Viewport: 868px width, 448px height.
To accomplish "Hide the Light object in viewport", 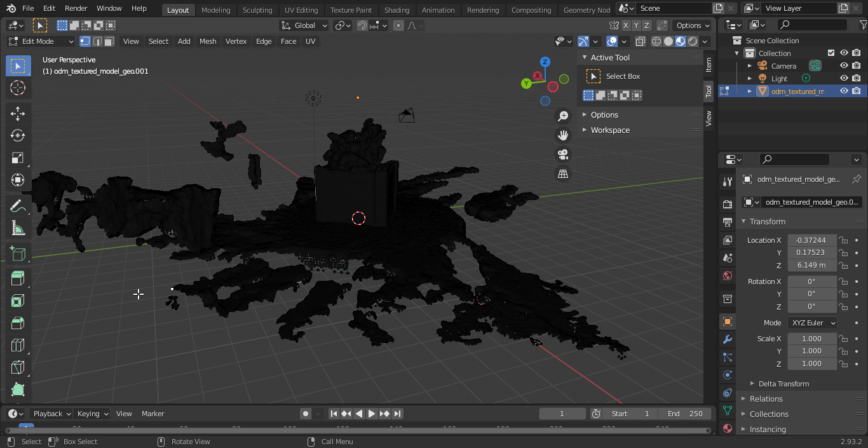I will coord(844,78).
